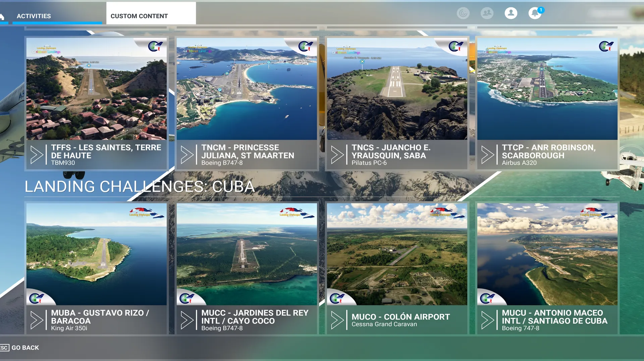Click the ESC Go Back button
Viewport: 644px width, 361px height.
pos(19,348)
